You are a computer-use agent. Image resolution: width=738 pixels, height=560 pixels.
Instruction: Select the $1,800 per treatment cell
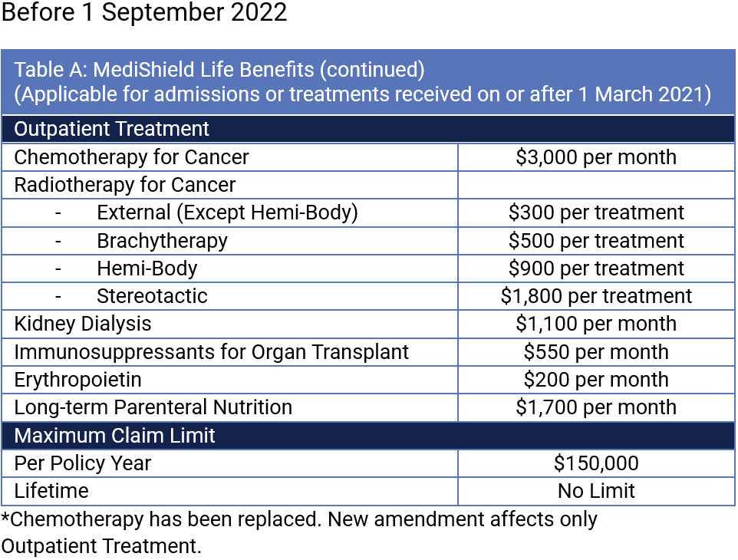[596, 296]
